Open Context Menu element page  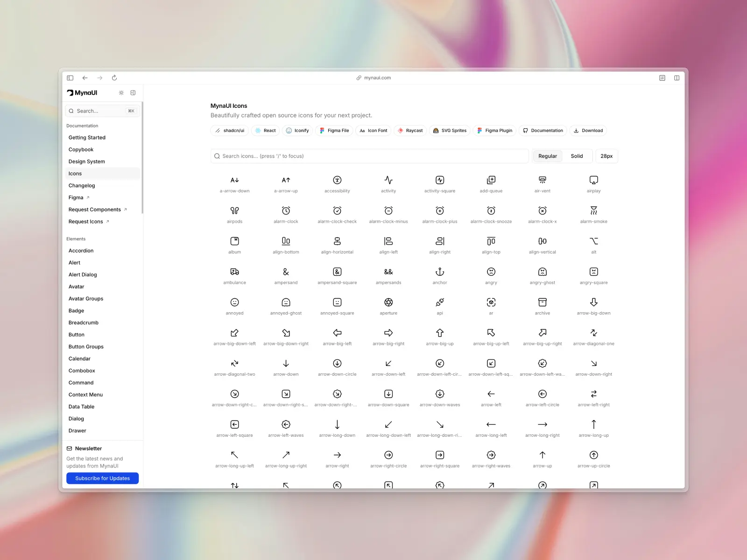(x=103, y=395)
